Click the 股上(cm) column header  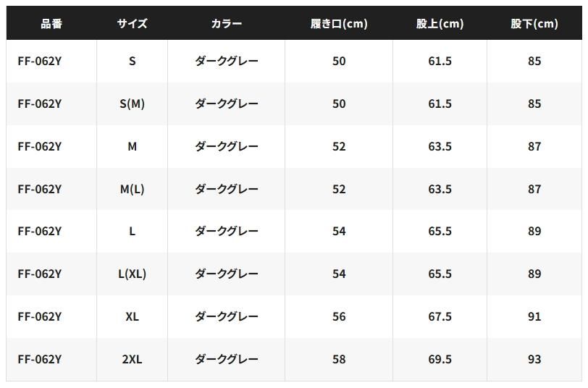(440, 24)
